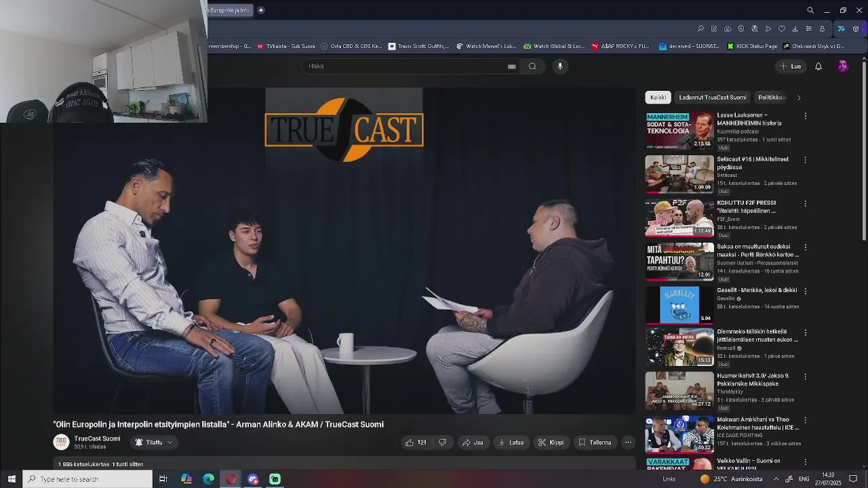Open Windows notification center icon
868x488 pixels.
coord(853,479)
